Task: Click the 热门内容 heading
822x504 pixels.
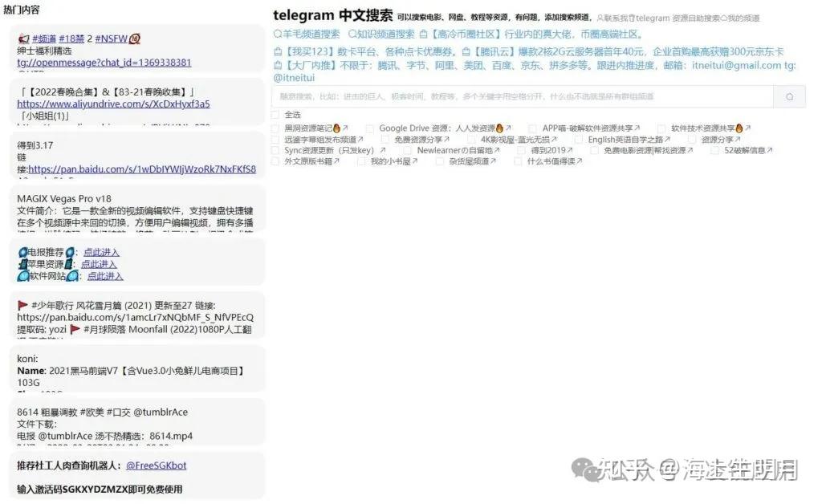Action: (22, 10)
